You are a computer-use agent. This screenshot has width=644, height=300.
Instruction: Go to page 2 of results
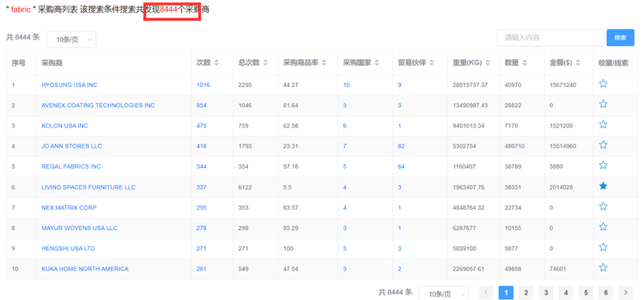click(x=526, y=292)
